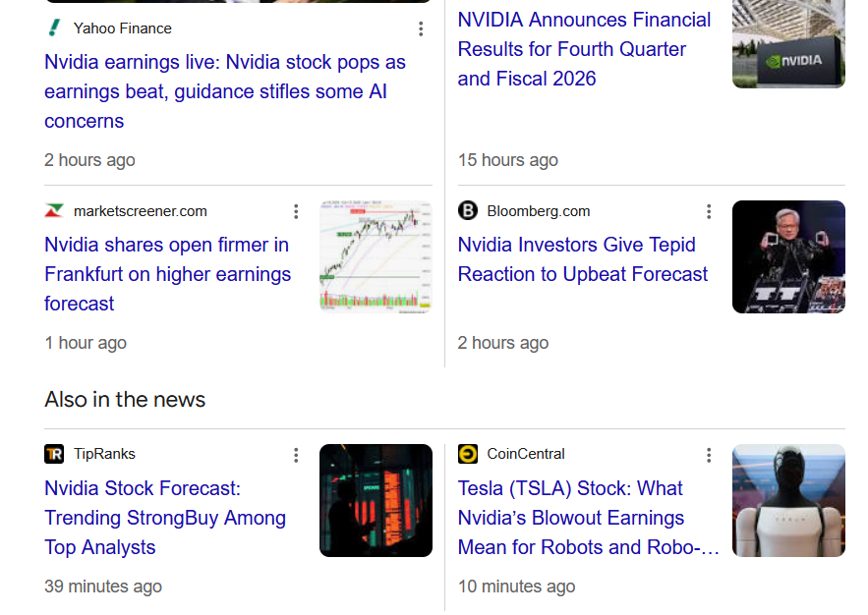Open options menu for TipRanks result
868x615 pixels.
pyautogui.click(x=296, y=455)
